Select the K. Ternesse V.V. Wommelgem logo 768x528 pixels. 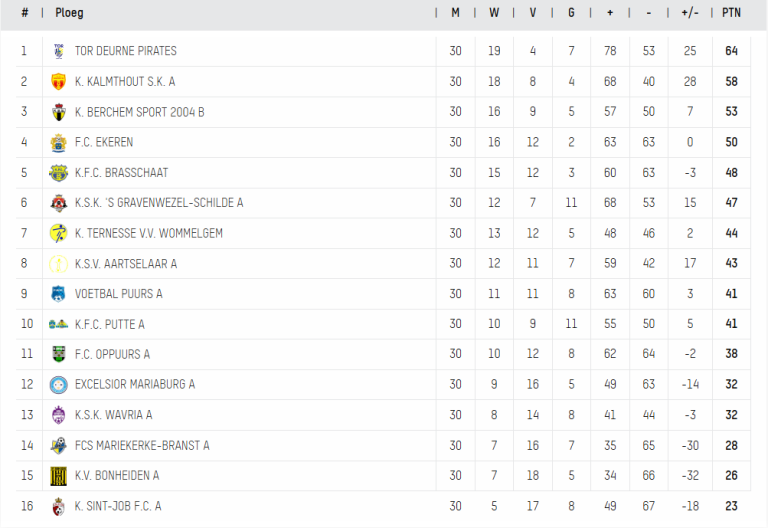(59, 233)
